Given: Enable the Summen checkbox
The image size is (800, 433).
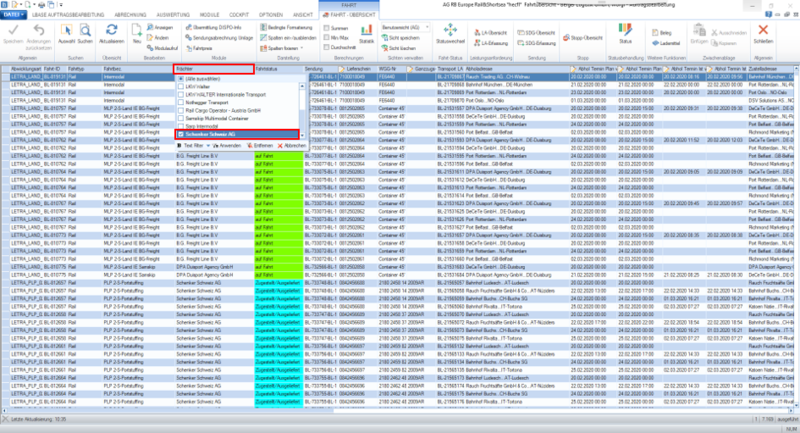Looking at the screenshot, I should [327, 28].
